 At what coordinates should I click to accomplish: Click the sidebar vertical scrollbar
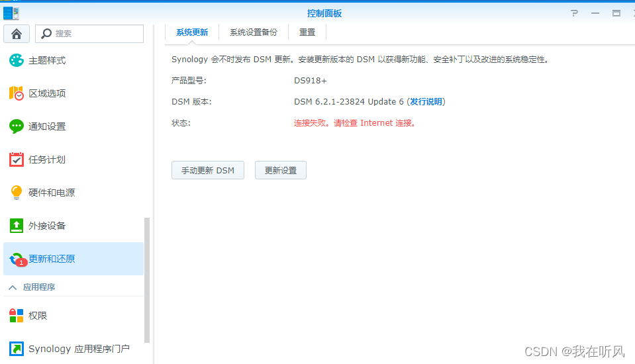coord(147,280)
